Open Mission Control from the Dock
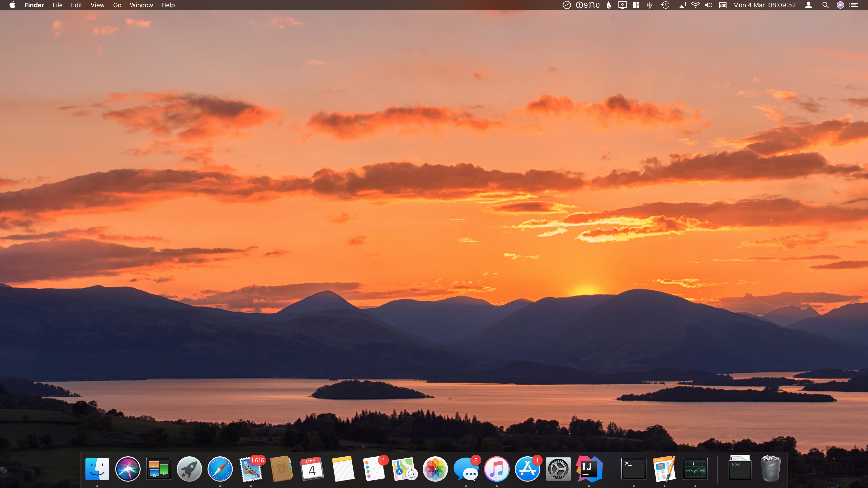The image size is (868, 488). [x=158, y=469]
